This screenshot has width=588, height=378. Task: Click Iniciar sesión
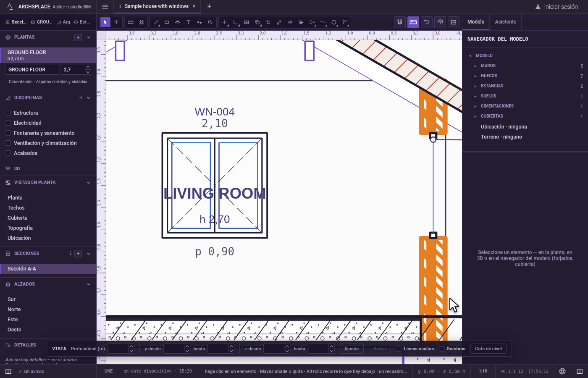557,7
